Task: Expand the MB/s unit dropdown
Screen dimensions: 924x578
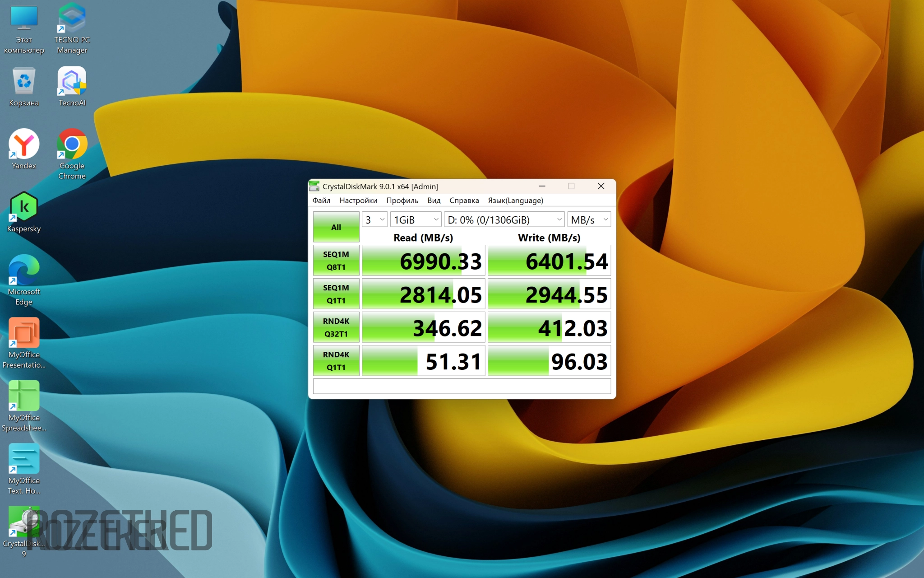Action: (589, 220)
